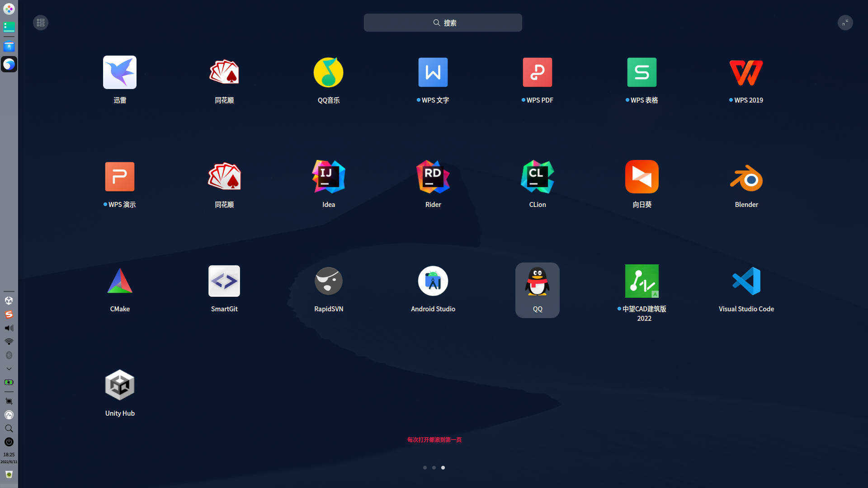Focus the 搜索 search field
The height and width of the screenshot is (488, 868).
click(443, 23)
